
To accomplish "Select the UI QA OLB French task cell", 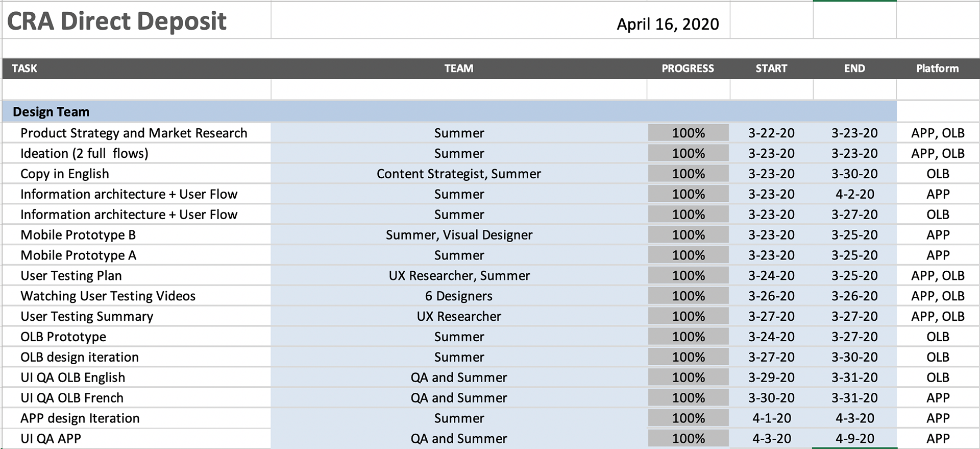I will (72, 397).
